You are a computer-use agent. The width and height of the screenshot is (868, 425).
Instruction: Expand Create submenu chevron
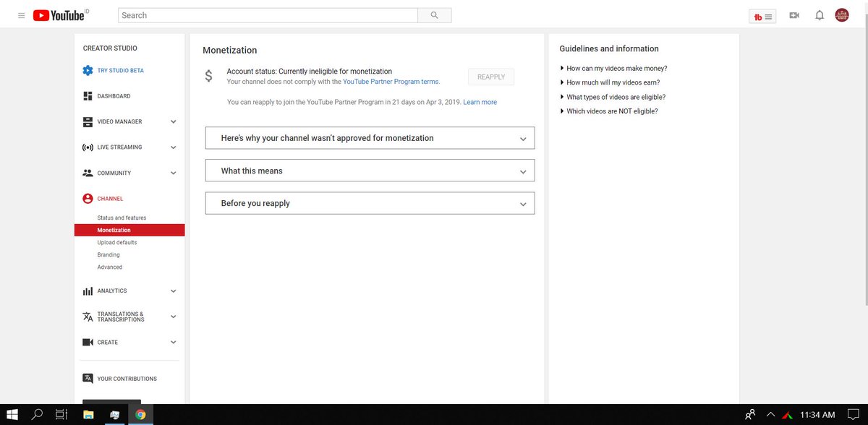click(173, 342)
